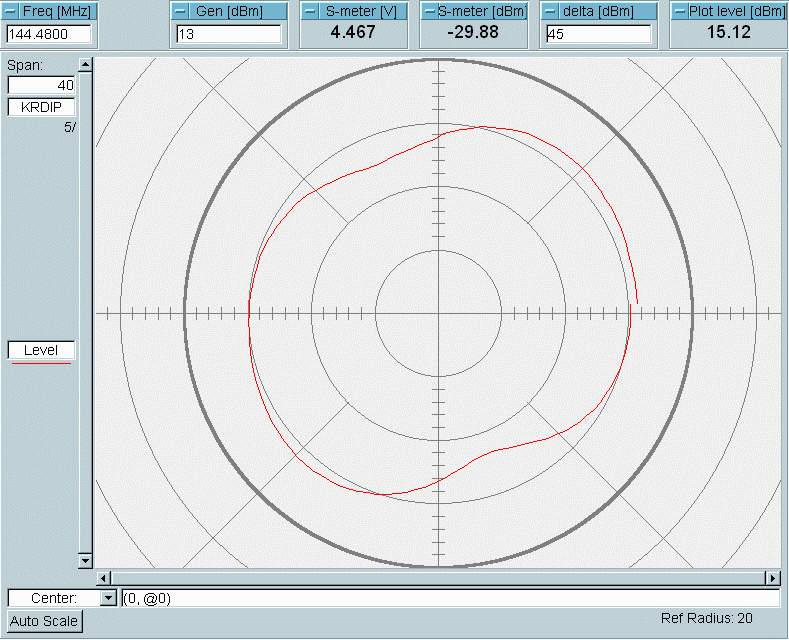The width and height of the screenshot is (789, 640).
Task: Click the S-meter reading -29.88
Action: pos(473,32)
